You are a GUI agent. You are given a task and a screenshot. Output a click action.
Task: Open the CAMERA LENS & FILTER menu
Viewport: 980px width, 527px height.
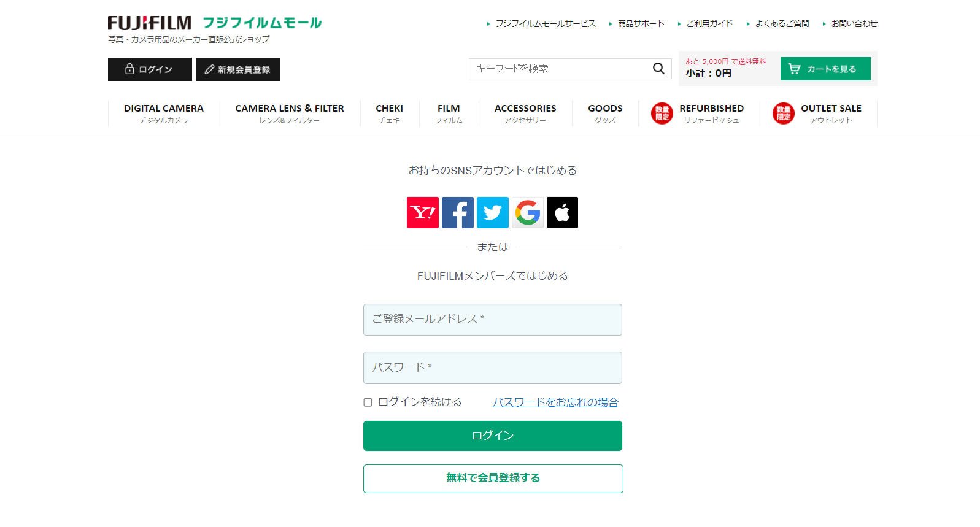(289, 113)
